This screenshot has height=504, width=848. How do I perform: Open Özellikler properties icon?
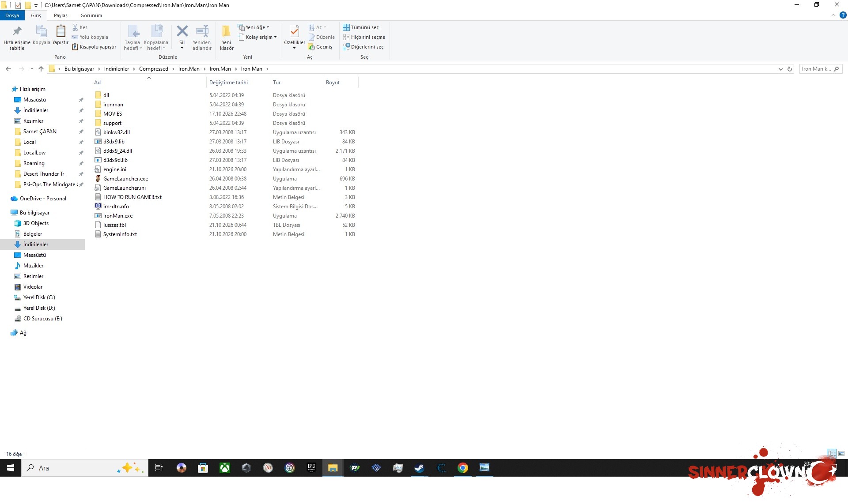[294, 31]
